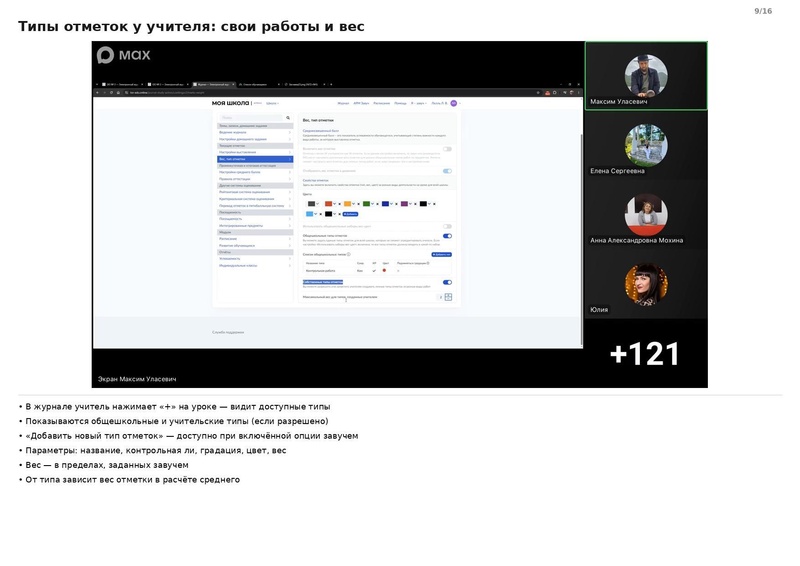Click the bookmark star icon in the address bar

538,93
